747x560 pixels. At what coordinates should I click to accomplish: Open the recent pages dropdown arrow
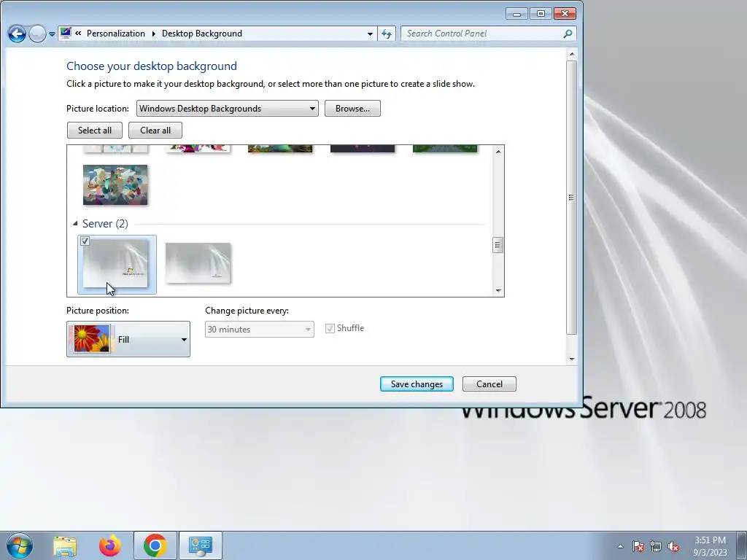(x=52, y=34)
